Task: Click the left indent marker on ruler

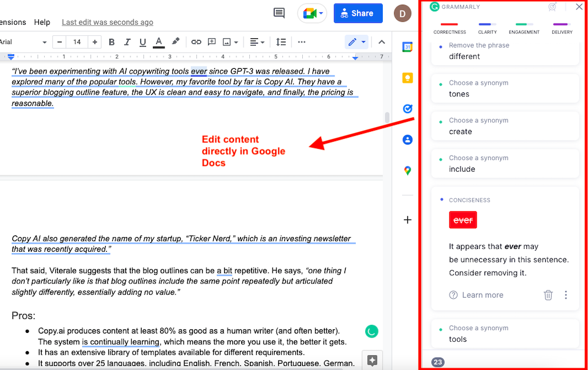Action: (11, 57)
